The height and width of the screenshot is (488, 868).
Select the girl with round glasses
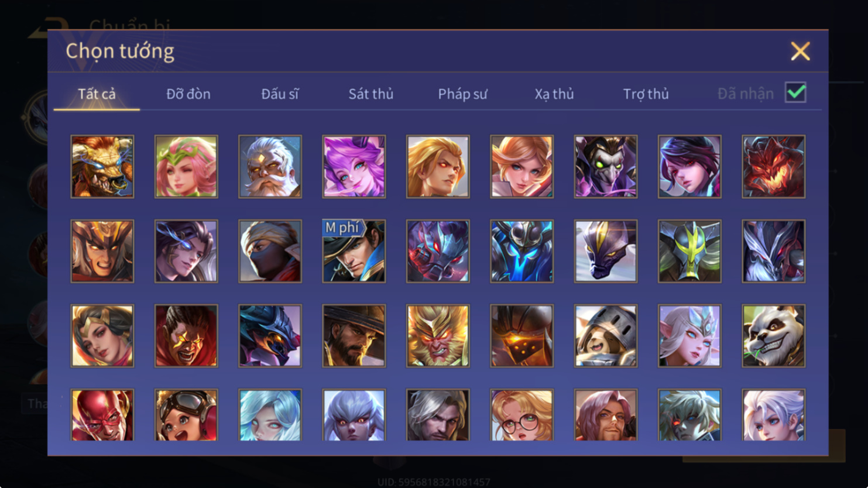click(x=522, y=415)
